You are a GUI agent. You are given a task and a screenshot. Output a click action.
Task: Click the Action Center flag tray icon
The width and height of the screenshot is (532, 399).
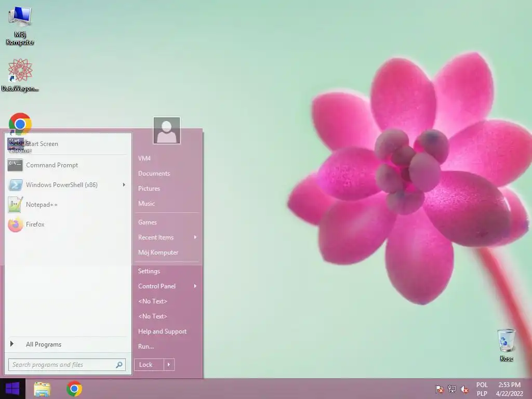(x=440, y=389)
